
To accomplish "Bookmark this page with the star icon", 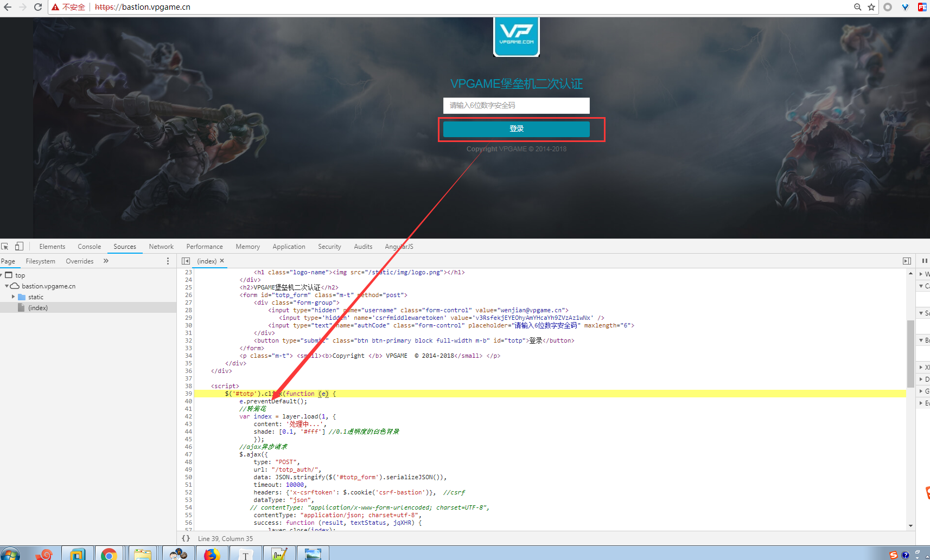I will 871,7.
